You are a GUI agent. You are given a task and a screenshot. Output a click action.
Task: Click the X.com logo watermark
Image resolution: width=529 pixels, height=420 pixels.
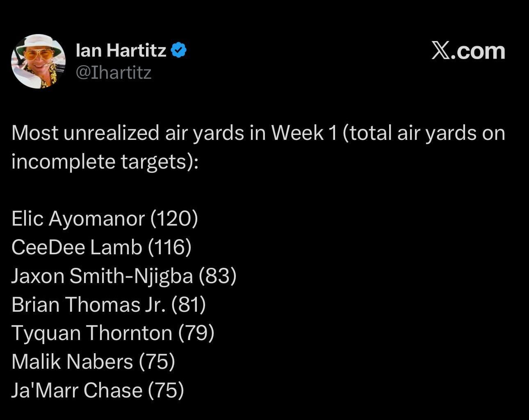coord(468,51)
